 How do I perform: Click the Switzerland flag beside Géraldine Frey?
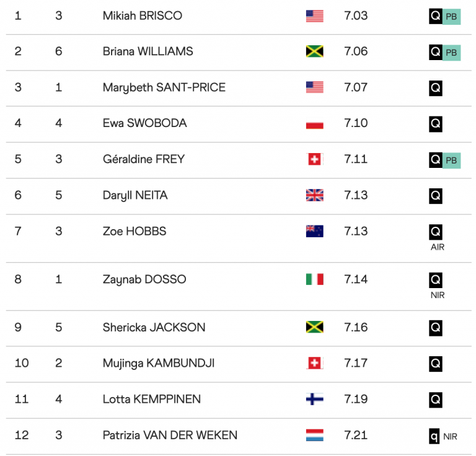tap(314, 159)
